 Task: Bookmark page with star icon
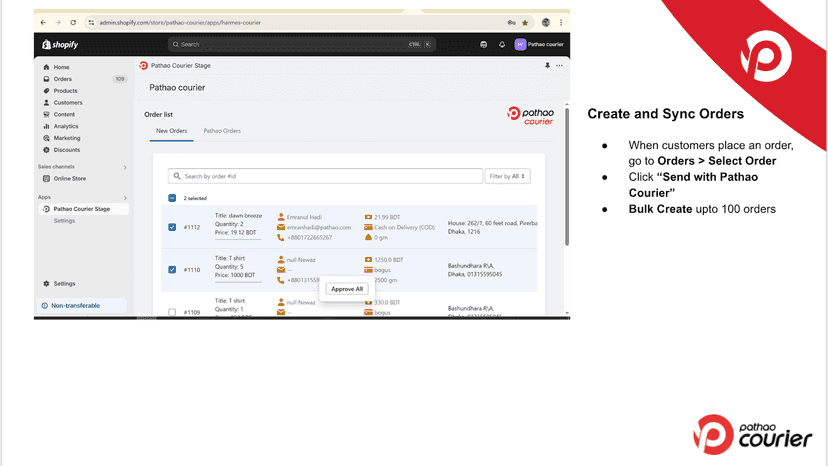coord(525,23)
